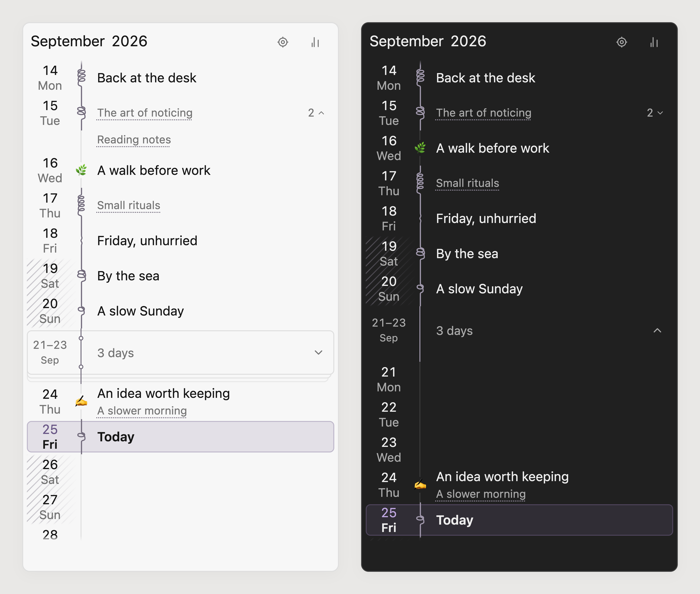Select 'Back at the desk' entry in light panel
The width and height of the screenshot is (700, 594).
[x=147, y=78]
